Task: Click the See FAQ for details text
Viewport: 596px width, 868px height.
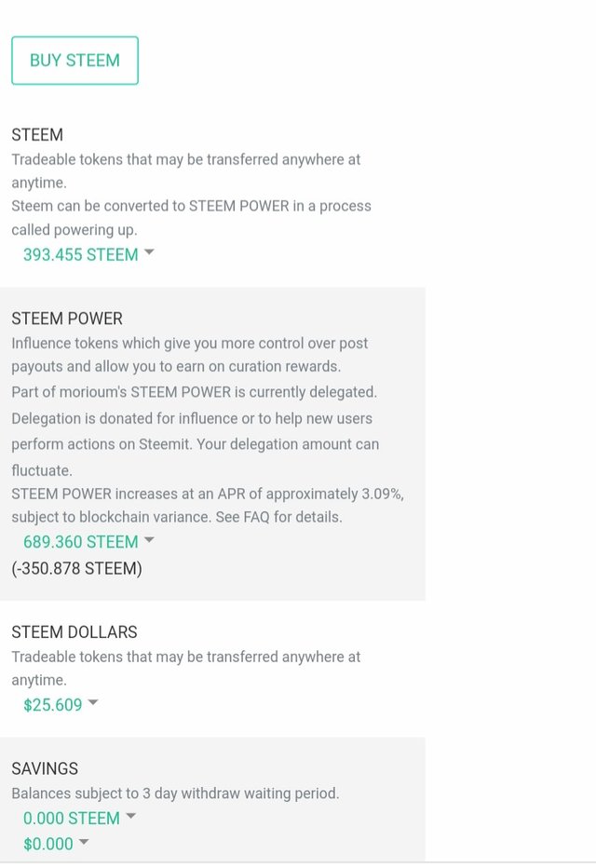Action: (278, 517)
